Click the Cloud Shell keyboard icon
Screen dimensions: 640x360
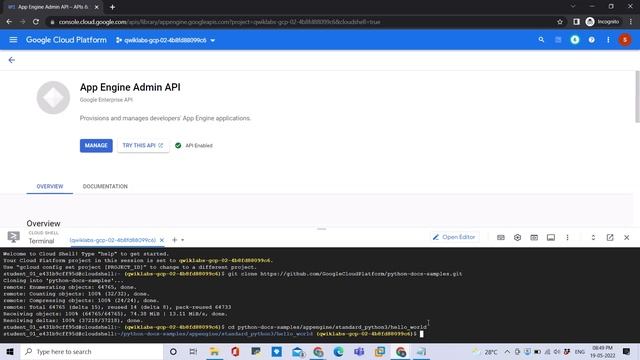pyautogui.click(x=501, y=238)
